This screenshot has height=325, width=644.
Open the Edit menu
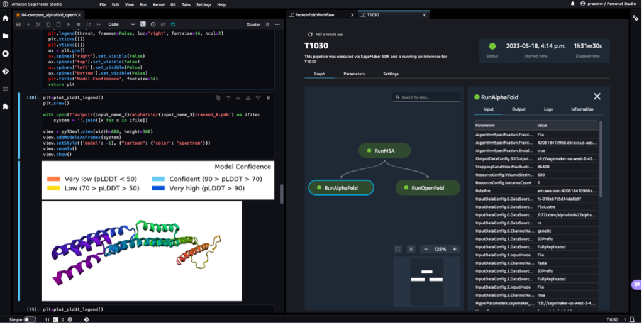tap(116, 4)
